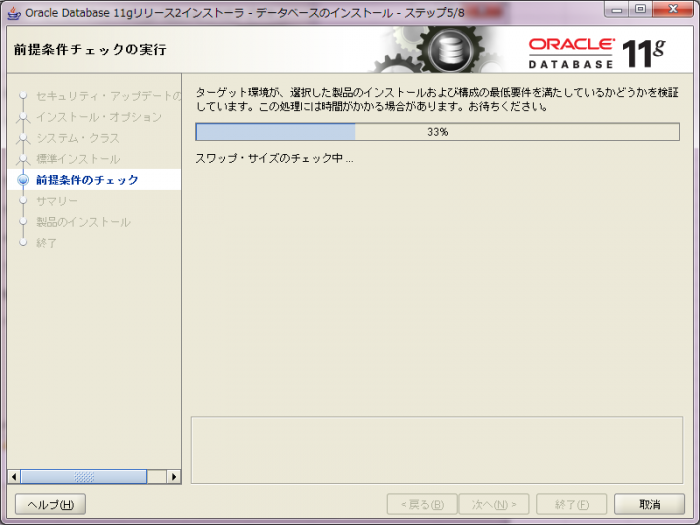Click the Java cup icon in title bar
The height and width of the screenshot is (525, 700).
click(x=14, y=13)
